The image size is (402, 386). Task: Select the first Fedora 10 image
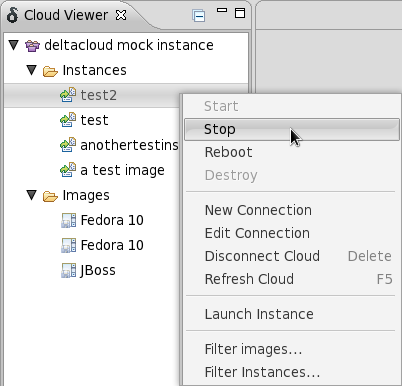coord(112,220)
